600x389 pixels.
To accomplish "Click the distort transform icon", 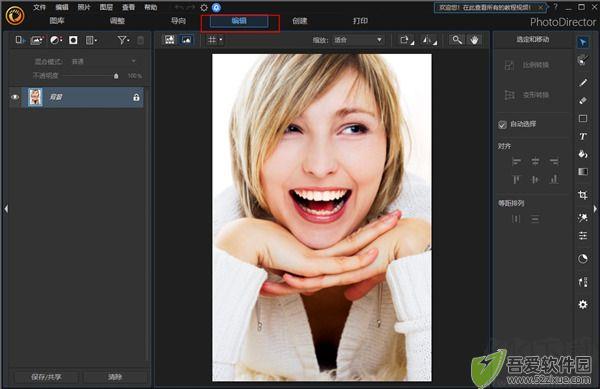I will click(x=509, y=95).
